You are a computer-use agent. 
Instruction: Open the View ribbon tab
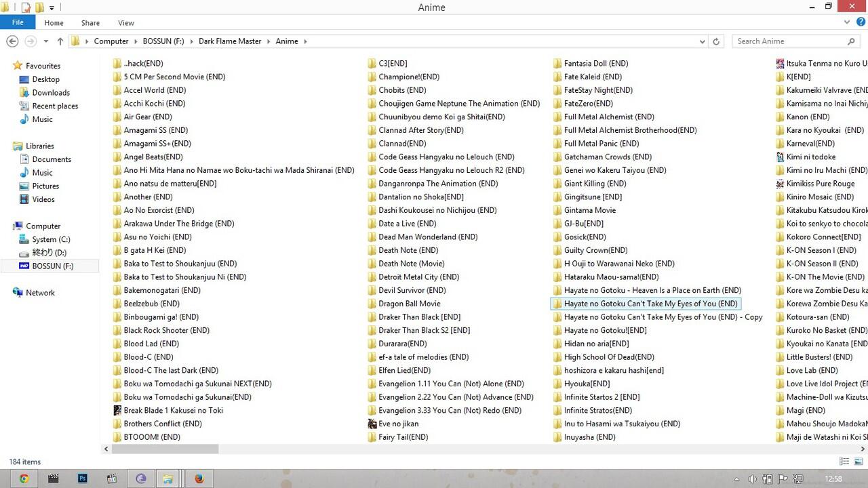point(126,23)
